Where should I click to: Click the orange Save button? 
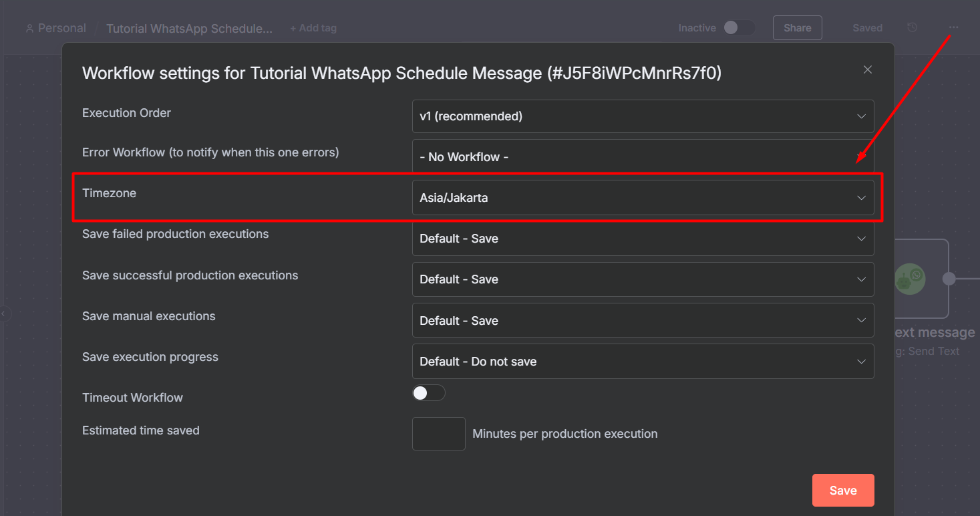pos(843,490)
